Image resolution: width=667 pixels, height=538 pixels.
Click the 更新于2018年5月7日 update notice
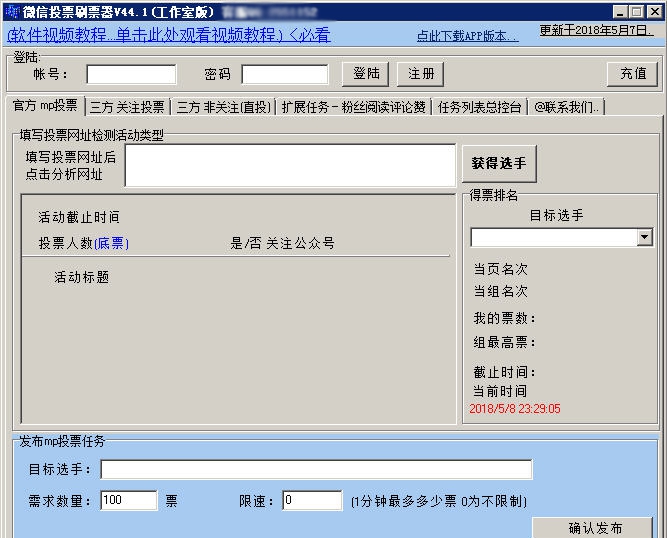click(x=596, y=30)
